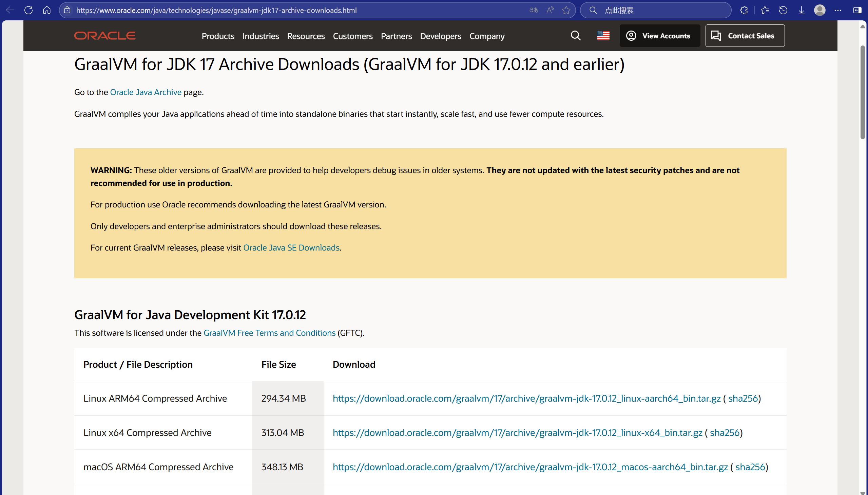Image resolution: width=868 pixels, height=495 pixels.
Task: Click 'GraalVM for Java Development Kit 17.0.12' heading
Action: (x=190, y=315)
